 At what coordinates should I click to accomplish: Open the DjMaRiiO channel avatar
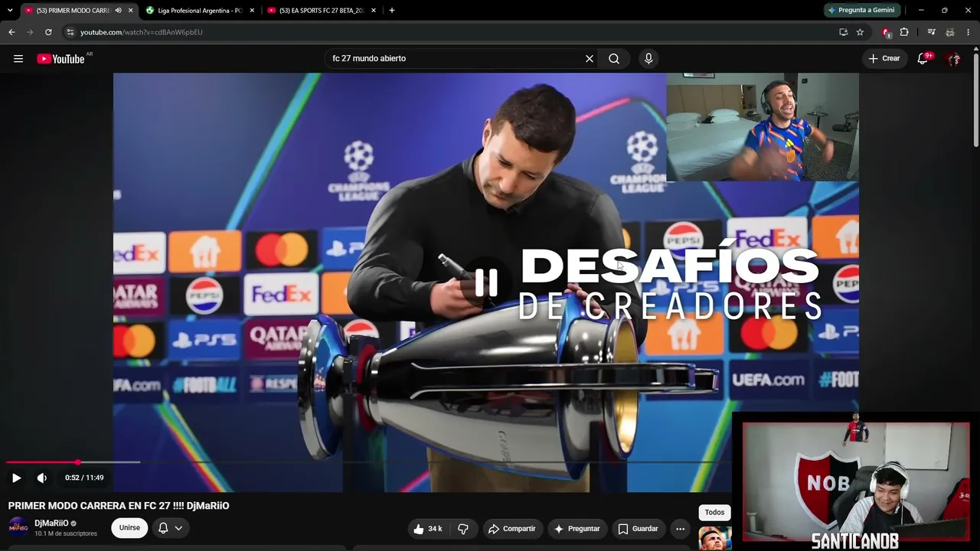pyautogui.click(x=18, y=527)
